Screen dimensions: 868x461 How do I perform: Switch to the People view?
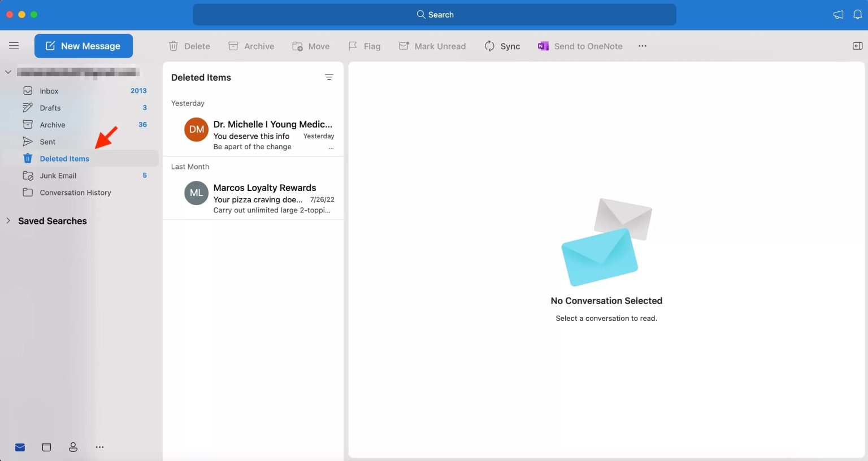pyautogui.click(x=73, y=446)
